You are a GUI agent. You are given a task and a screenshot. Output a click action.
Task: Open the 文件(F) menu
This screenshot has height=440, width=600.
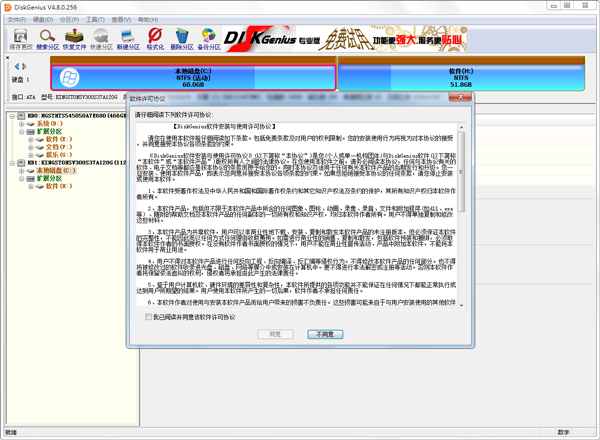[17, 19]
